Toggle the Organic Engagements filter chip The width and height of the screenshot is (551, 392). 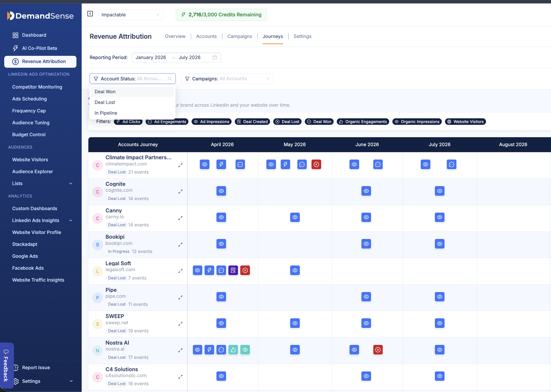(363, 122)
